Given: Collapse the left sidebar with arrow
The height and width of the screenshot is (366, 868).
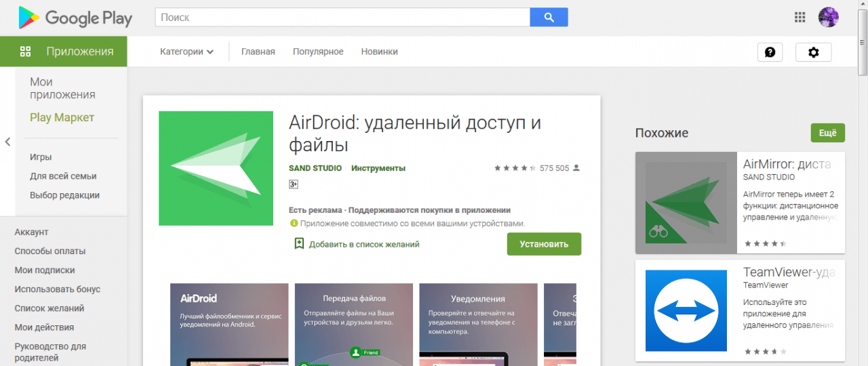Looking at the screenshot, I should 7,142.
